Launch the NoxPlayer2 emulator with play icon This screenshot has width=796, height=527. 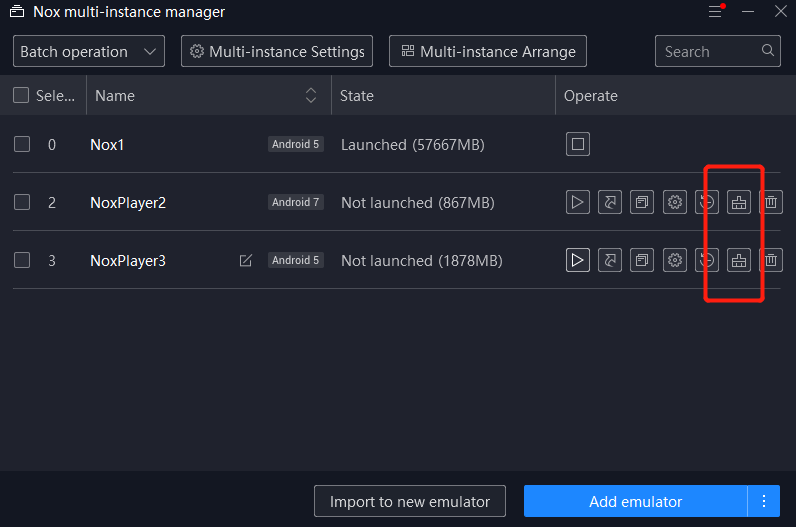(x=578, y=202)
